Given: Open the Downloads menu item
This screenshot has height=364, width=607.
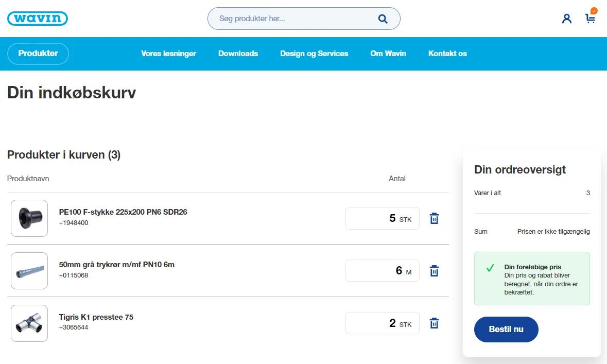Looking at the screenshot, I should pyautogui.click(x=238, y=54).
